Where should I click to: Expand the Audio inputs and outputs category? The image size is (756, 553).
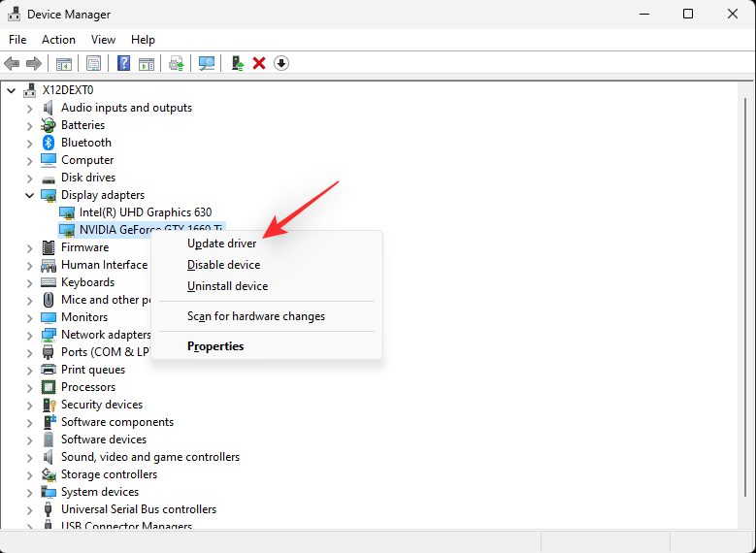coord(29,108)
